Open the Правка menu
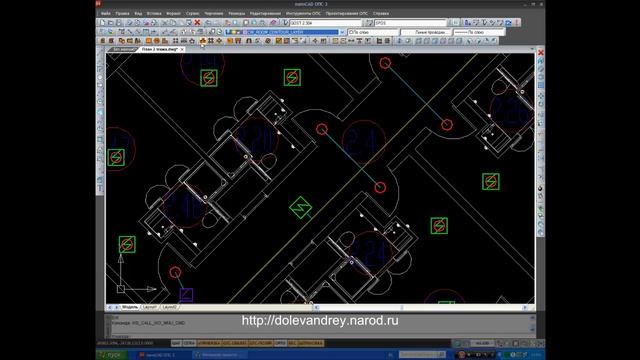 point(122,13)
